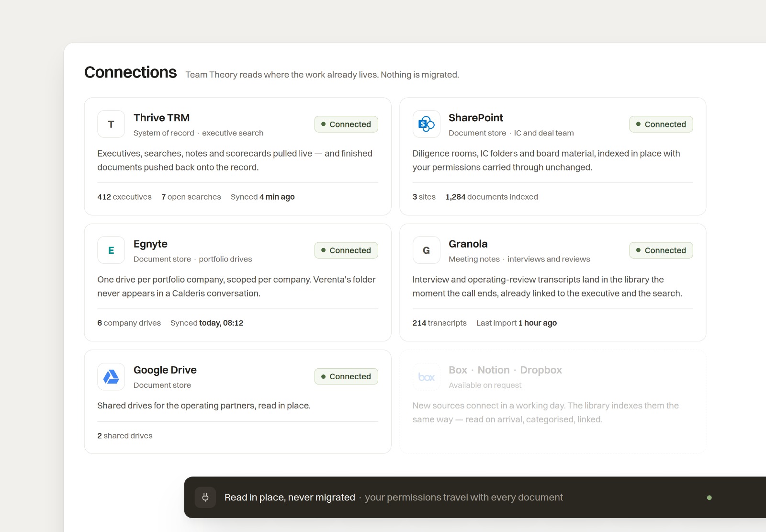
Task: Click the Google Drive triangle logo
Action: click(x=111, y=376)
